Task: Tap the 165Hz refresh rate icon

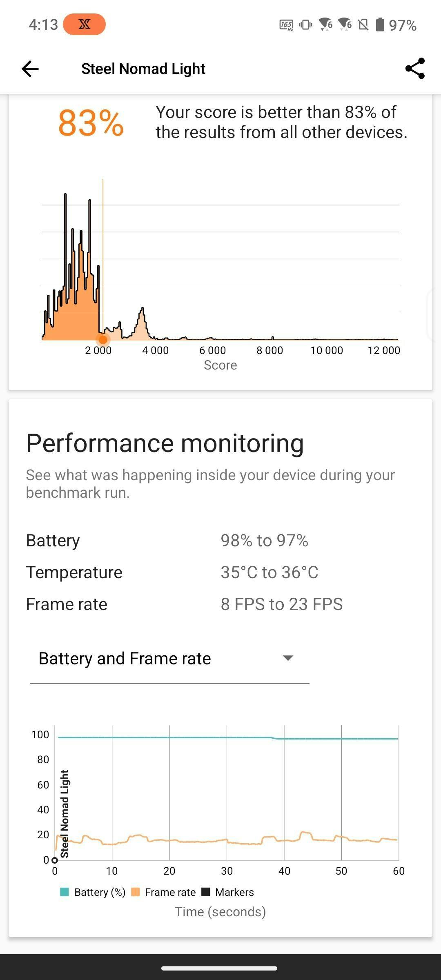Action: point(286,25)
